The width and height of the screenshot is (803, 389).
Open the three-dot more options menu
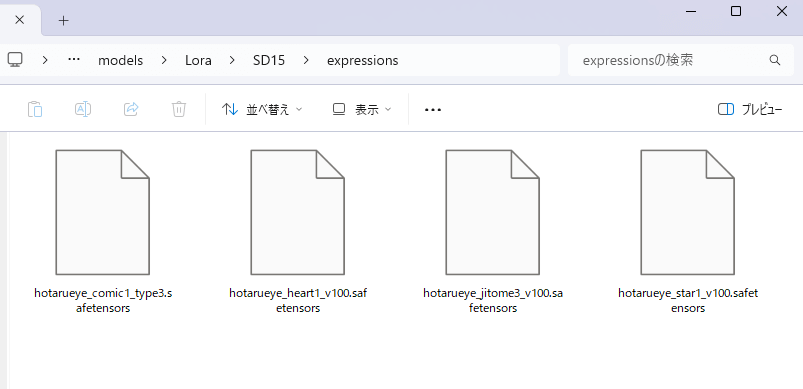tap(433, 110)
